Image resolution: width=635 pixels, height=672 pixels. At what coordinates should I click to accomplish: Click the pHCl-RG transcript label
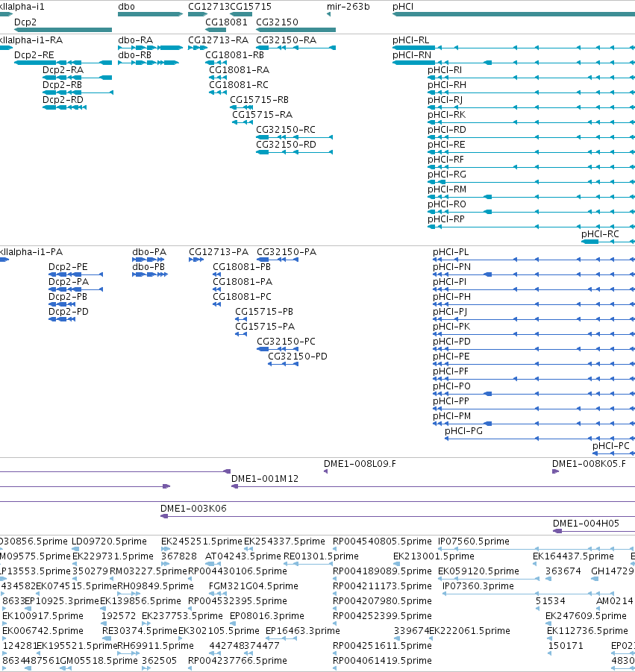[447, 175]
